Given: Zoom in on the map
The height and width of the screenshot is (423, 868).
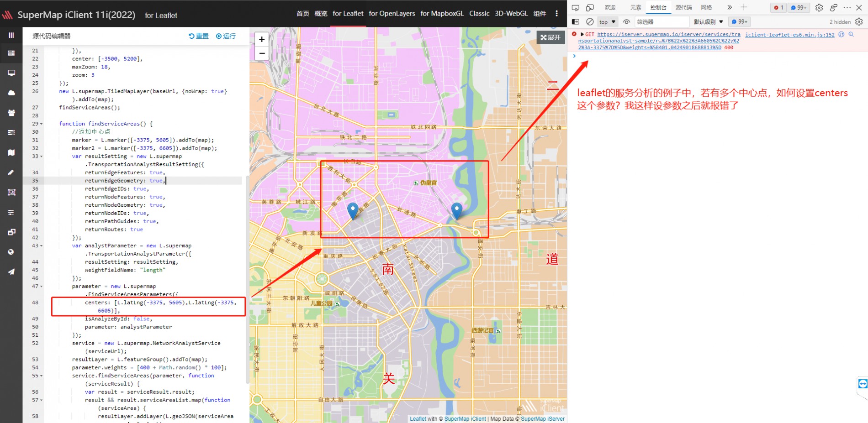Looking at the screenshot, I should [x=262, y=39].
